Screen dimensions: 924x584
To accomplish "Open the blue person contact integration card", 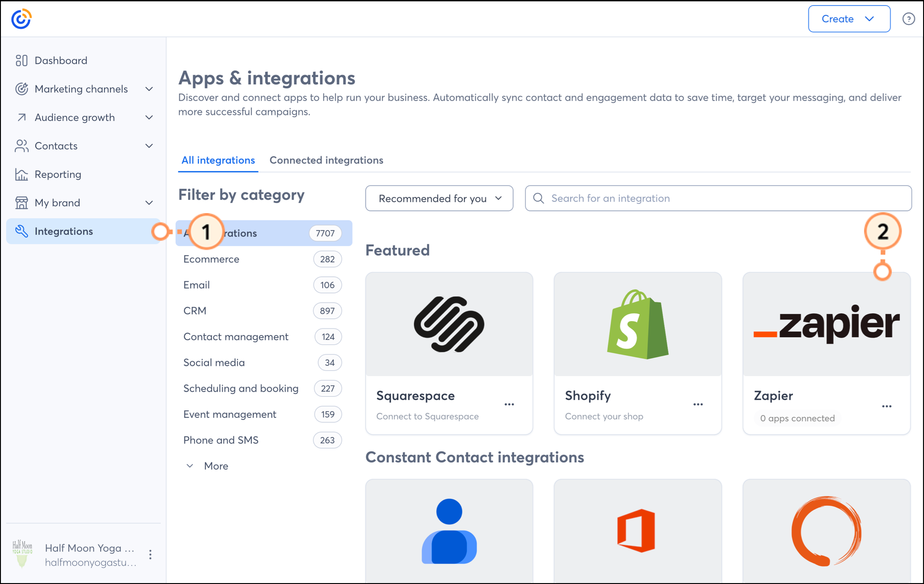I will (449, 531).
